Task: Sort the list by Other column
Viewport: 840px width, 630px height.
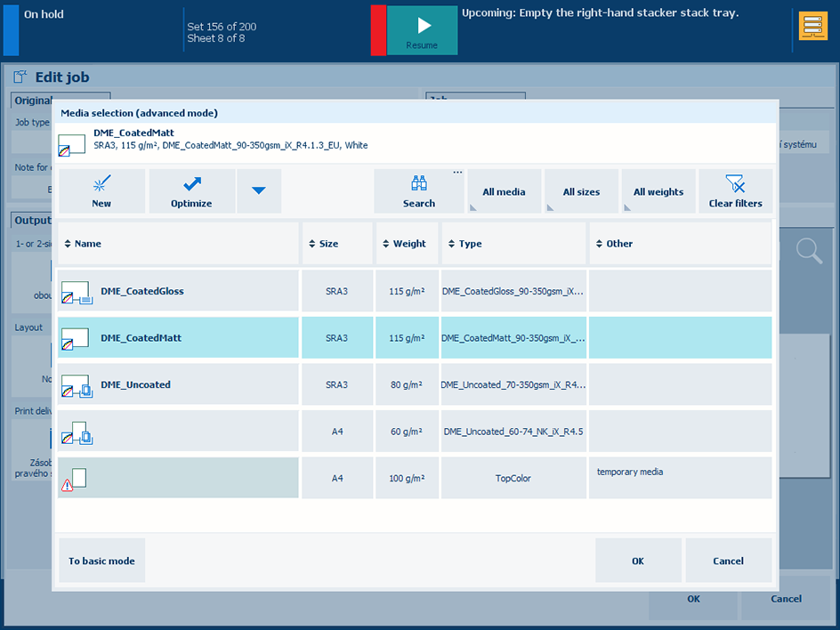Action: pyautogui.click(x=681, y=244)
